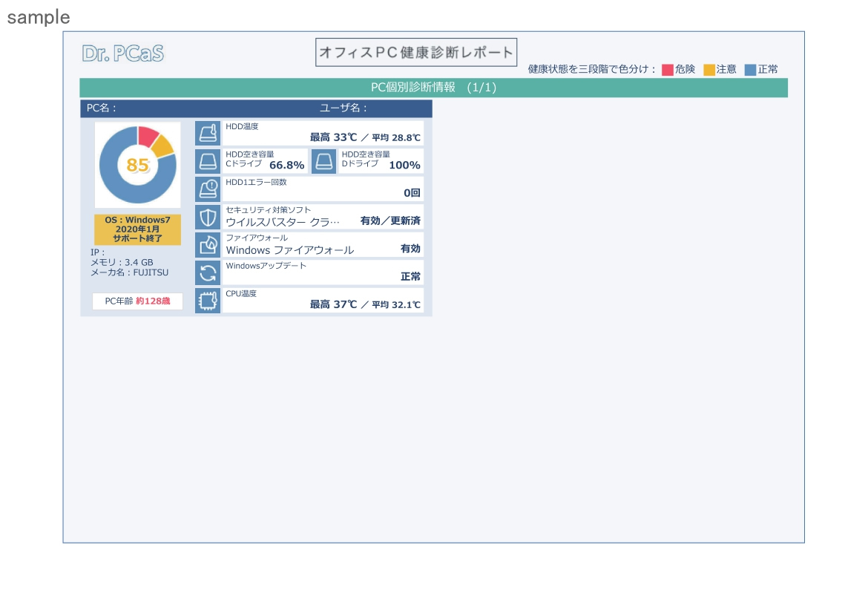Click the ウイルスバスター クラ… software name
The height and width of the screenshot is (614, 868).
(x=283, y=222)
